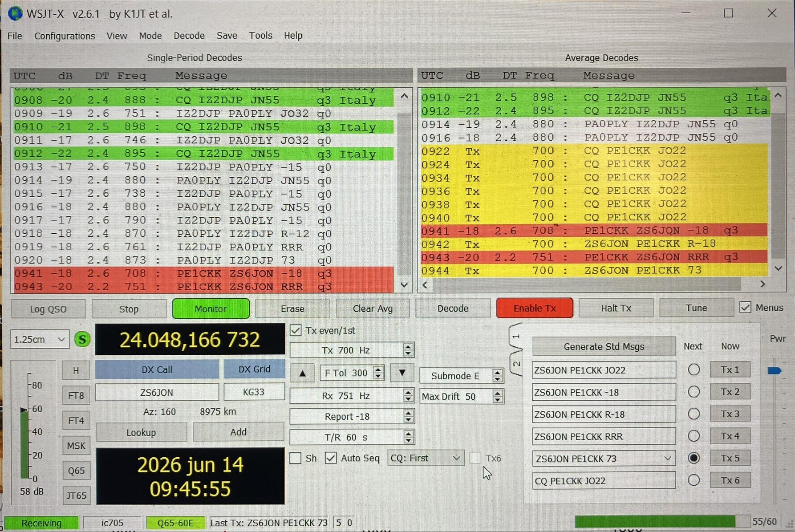This screenshot has height=532, width=795.
Task: Click the Add button
Action: [x=238, y=432]
